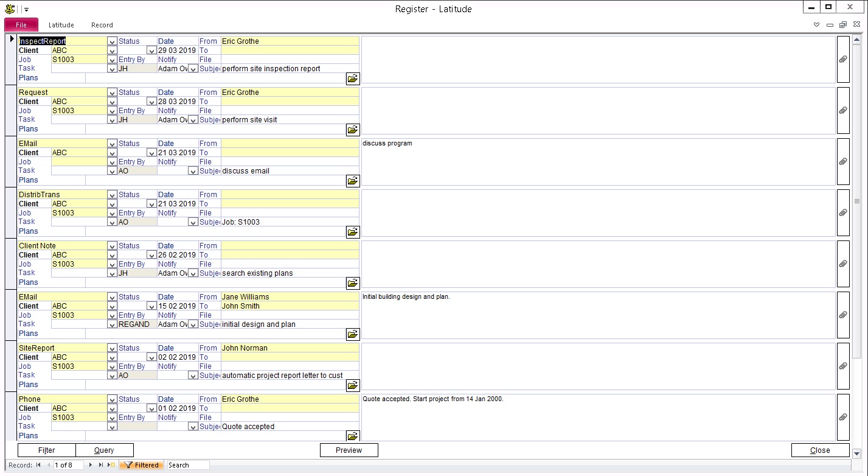868x476 pixels.
Task: Collapse the ribbon using heart-shaped arrow
Action: pyautogui.click(x=816, y=25)
